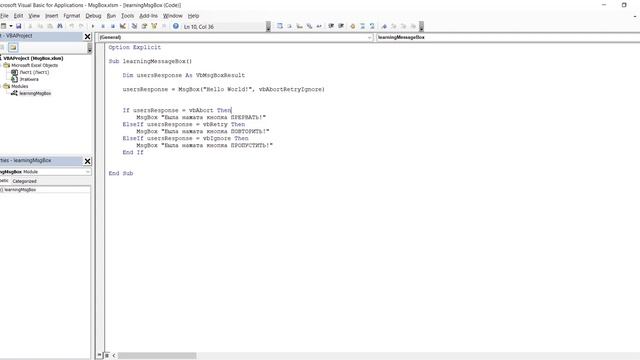The image size is (640, 360).
Task: Open the Insert menu
Action: [51, 16]
